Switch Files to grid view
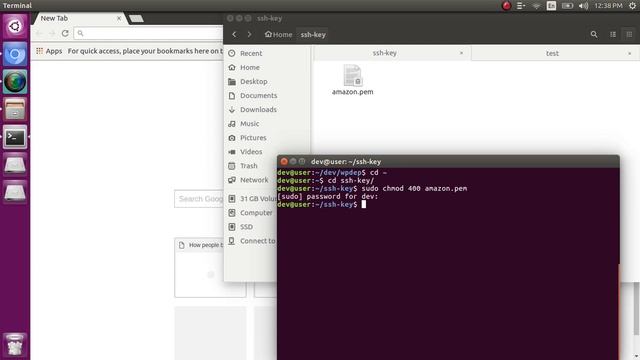This screenshot has height=360, width=640. click(629, 35)
